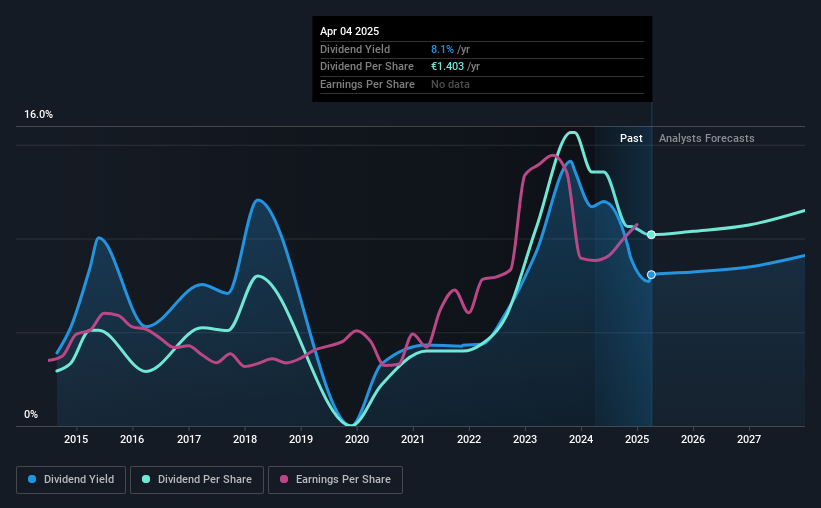This screenshot has height=508, width=821.
Task: Click the 2022 x-axis label
Action: pyautogui.click(x=469, y=439)
